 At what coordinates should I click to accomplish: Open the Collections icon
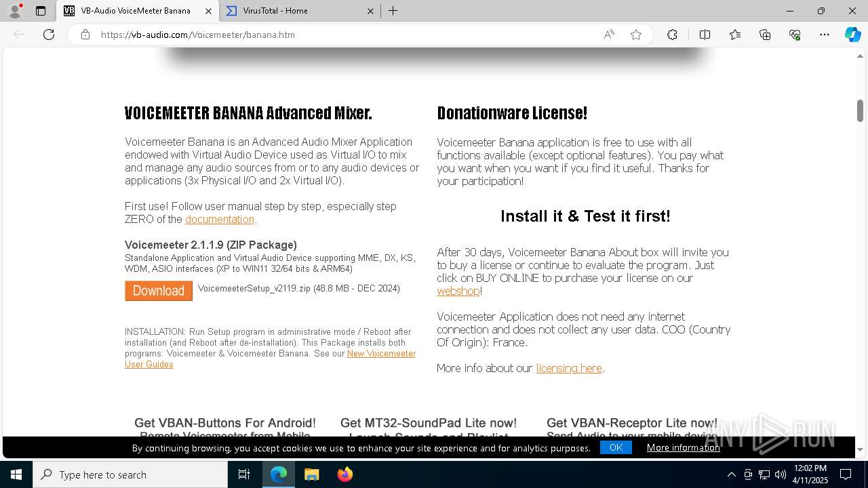coord(765,35)
